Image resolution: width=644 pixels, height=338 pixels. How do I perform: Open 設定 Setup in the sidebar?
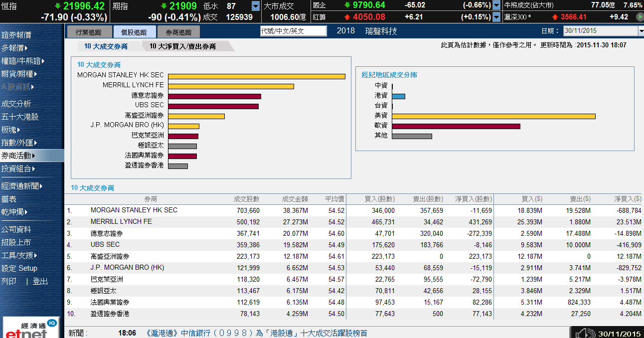pyautogui.click(x=19, y=268)
